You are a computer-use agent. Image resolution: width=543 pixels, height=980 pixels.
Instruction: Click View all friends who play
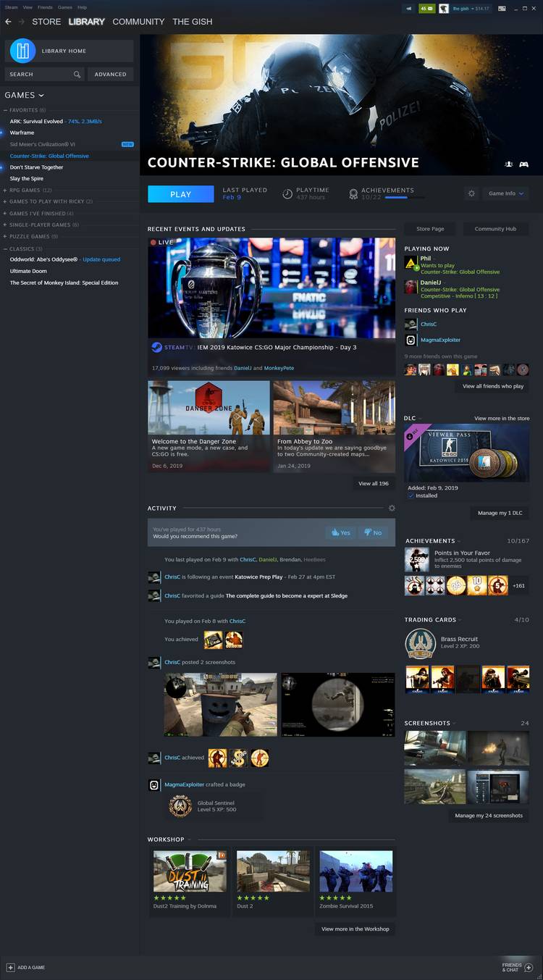pyautogui.click(x=493, y=386)
